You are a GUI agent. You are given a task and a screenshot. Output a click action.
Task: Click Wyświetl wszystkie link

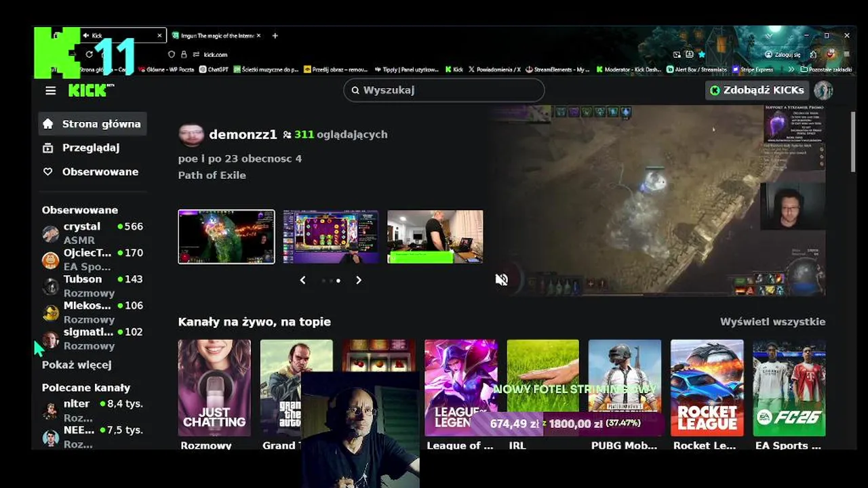point(772,322)
